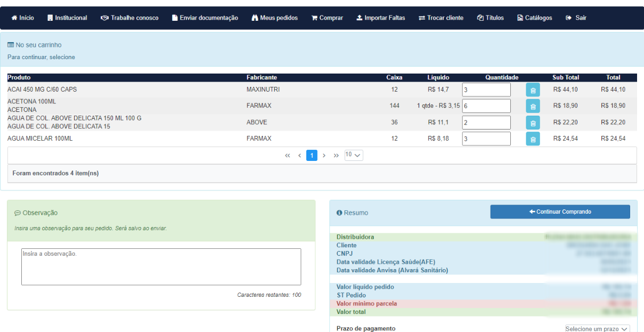
Task: Open rows-per-page dropdown showing 10
Action: pyautogui.click(x=354, y=155)
